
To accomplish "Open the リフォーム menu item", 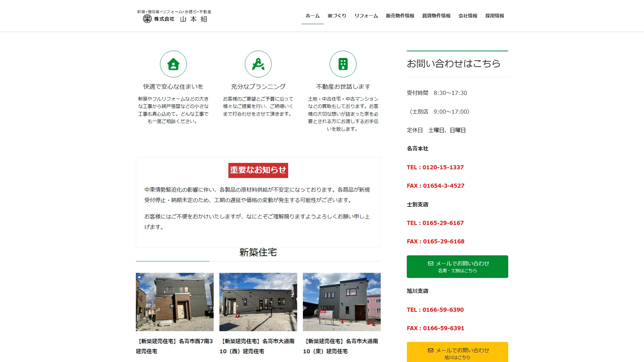I will tap(366, 16).
